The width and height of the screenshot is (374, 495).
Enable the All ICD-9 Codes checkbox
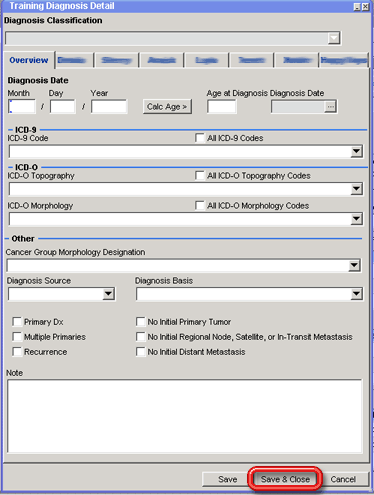click(x=200, y=138)
